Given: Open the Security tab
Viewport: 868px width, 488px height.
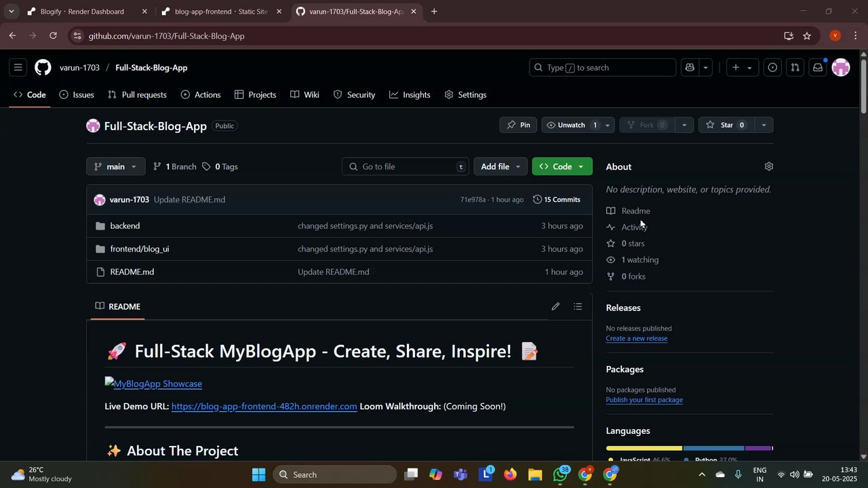Looking at the screenshot, I should 354,95.
